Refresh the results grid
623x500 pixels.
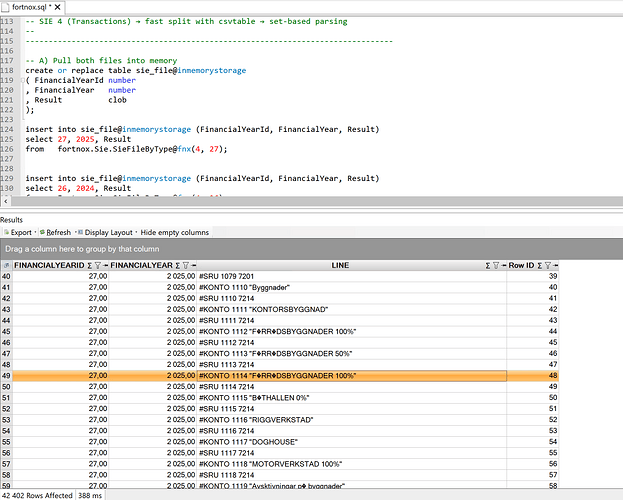56,232
